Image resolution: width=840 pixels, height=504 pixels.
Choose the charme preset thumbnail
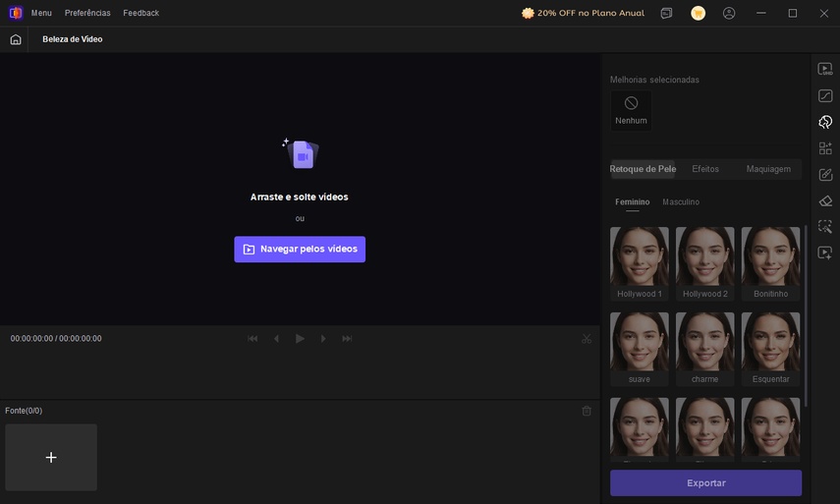coord(705,349)
